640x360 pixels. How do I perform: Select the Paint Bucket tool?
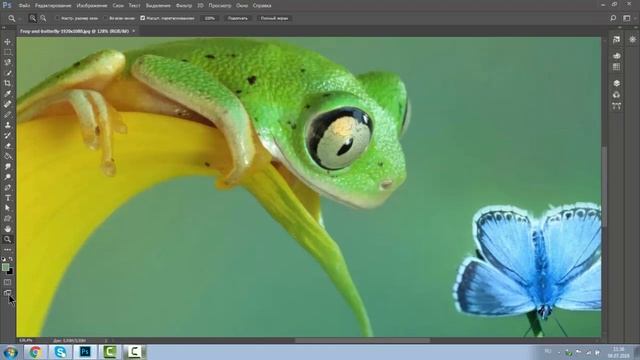pyautogui.click(x=7, y=156)
